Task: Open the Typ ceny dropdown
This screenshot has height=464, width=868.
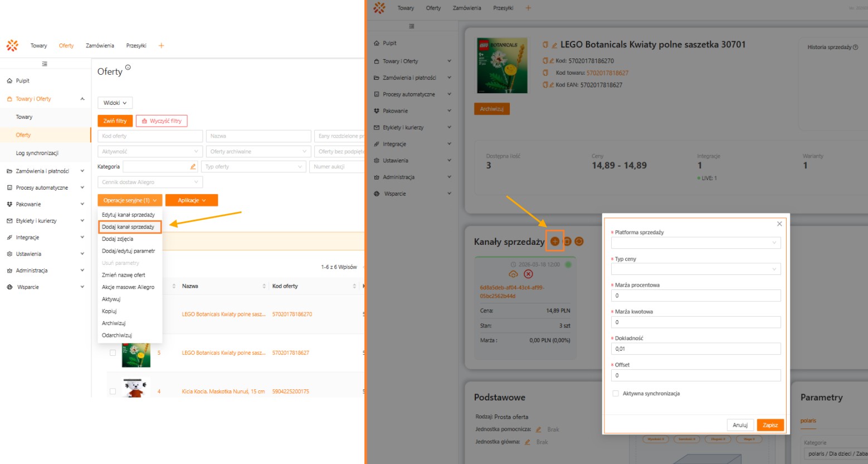Action: [x=695, y=269]
